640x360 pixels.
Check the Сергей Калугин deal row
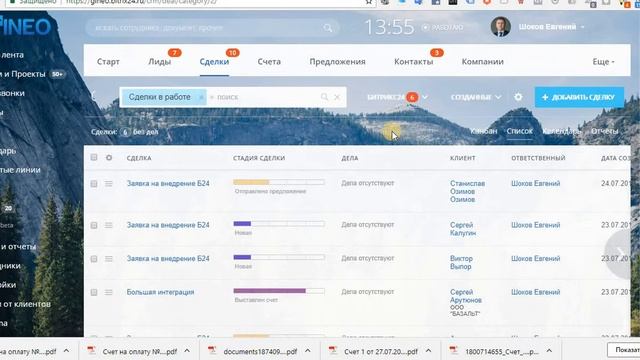(x=94, y=225)
